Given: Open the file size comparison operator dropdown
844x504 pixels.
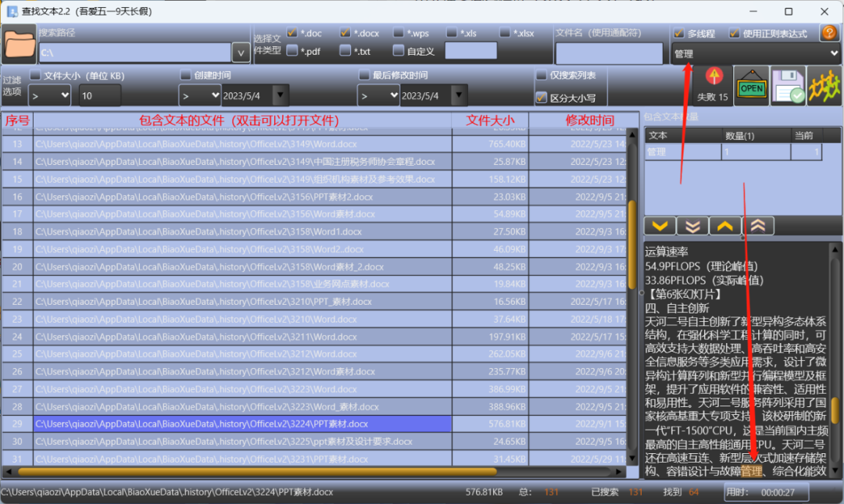Looking at the screenshot, I should [49, 96].
